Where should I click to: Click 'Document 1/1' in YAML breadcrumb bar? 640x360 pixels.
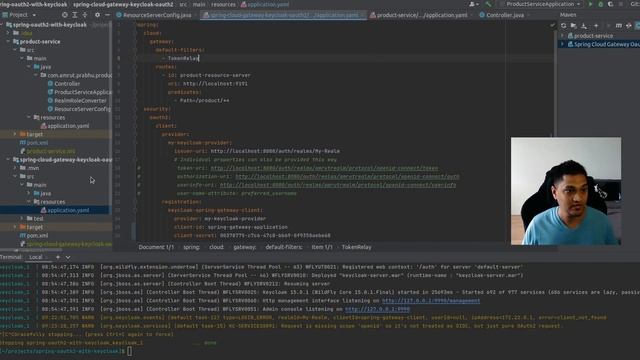click(156, 247)
